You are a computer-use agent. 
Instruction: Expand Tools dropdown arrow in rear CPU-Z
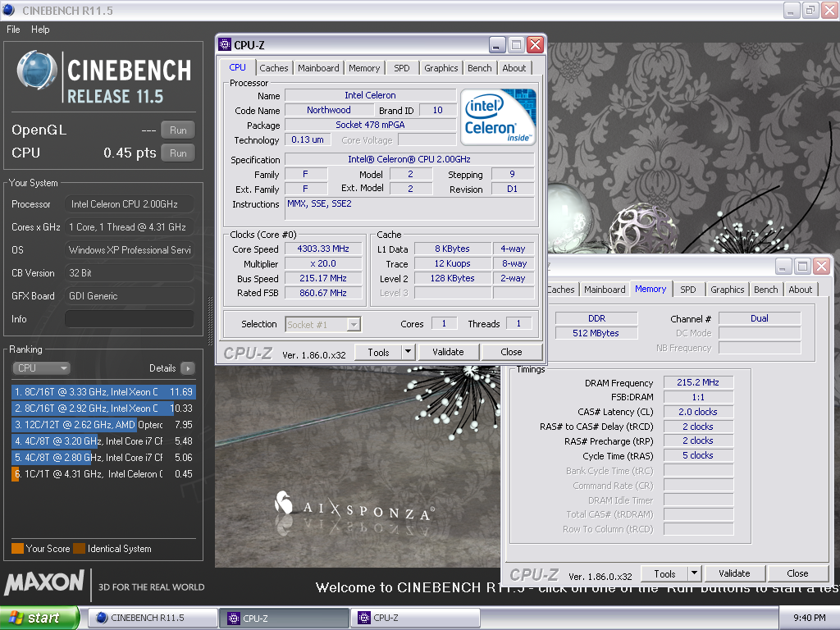[x=694, y=574]
